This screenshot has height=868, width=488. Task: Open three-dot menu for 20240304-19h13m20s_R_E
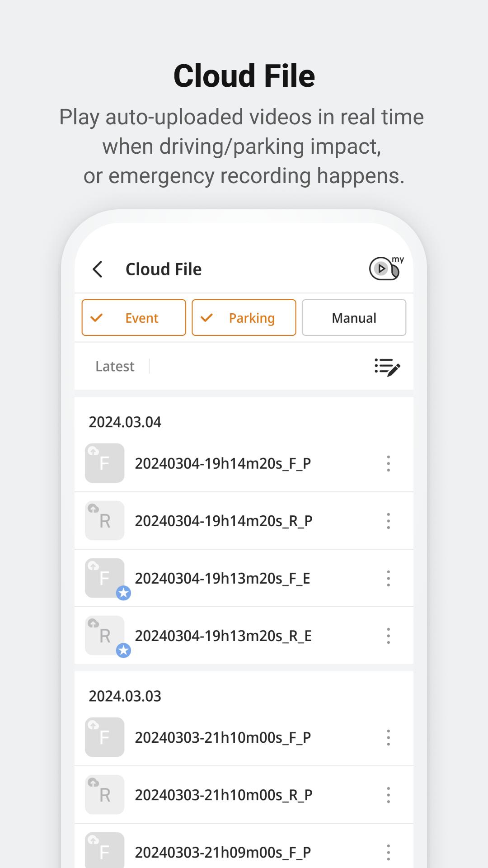coord(388,636)
